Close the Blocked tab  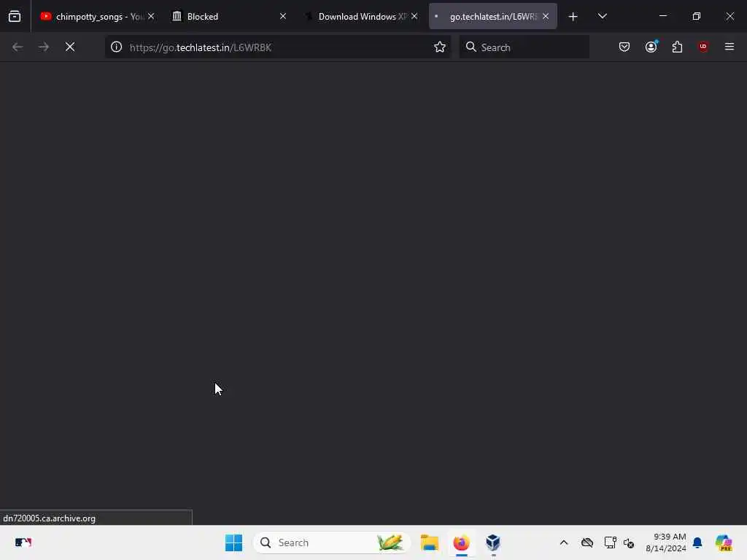[283, 16]
